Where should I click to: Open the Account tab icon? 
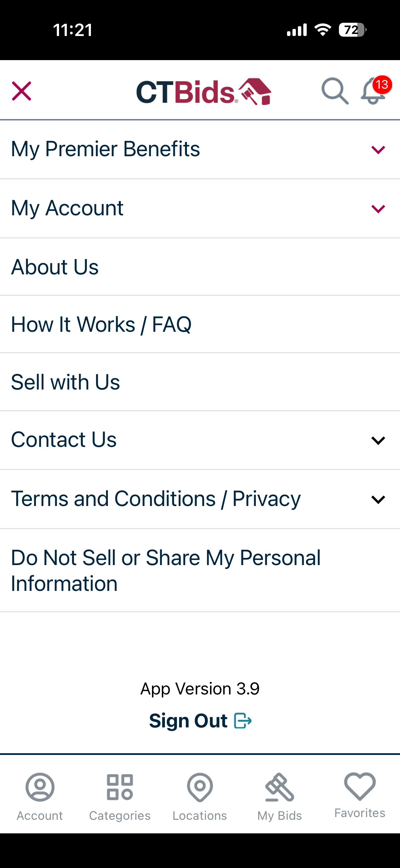pos(40,787)
